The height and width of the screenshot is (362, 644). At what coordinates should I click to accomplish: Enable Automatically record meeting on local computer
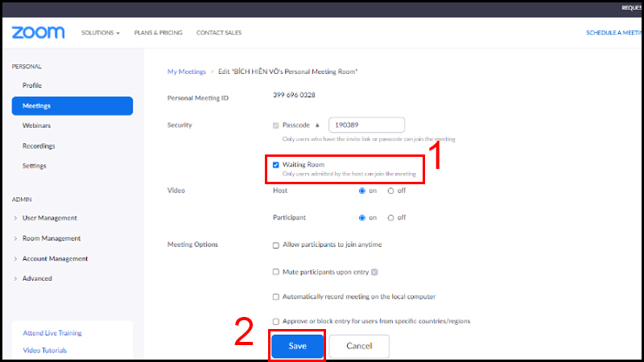275,297
